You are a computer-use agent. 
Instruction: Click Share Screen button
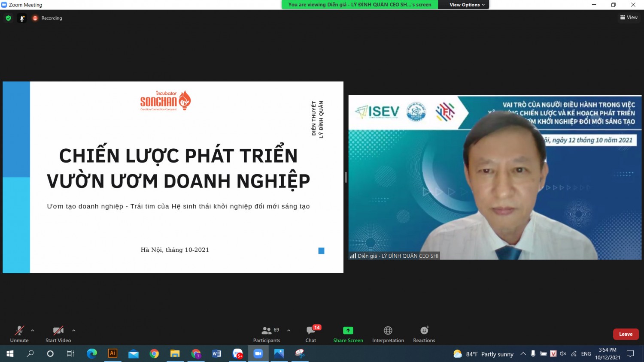pyautogui.click(x=348, y=335)
